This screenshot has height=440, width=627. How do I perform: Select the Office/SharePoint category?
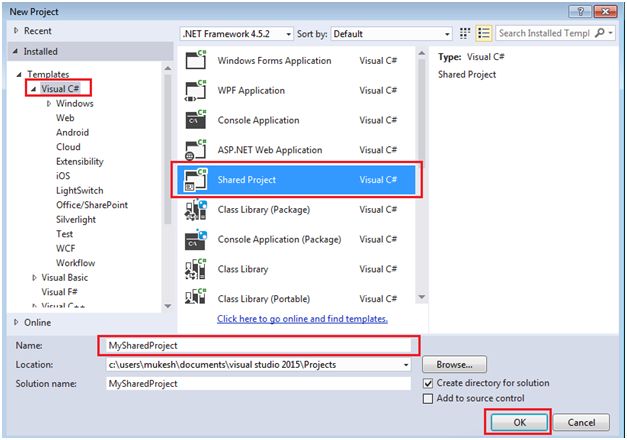click(x=92, y=205)
